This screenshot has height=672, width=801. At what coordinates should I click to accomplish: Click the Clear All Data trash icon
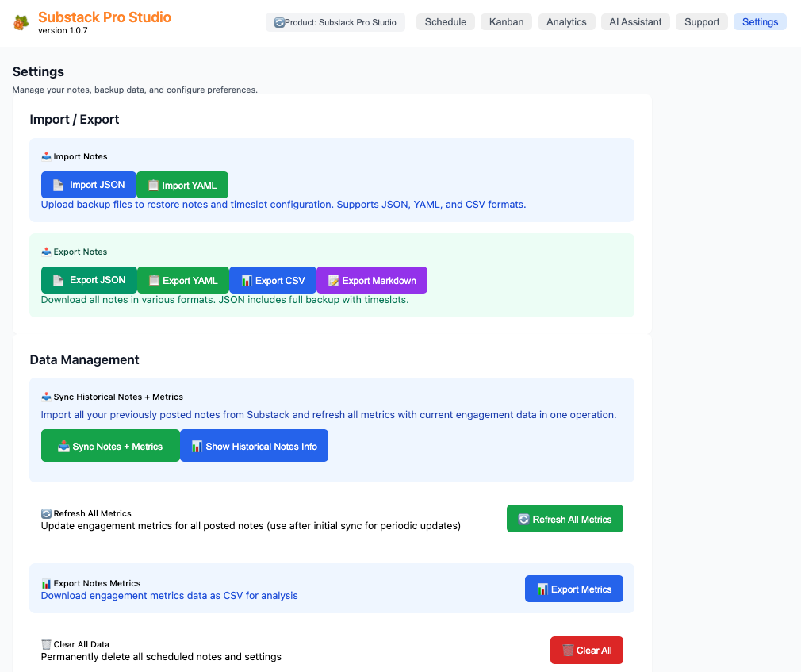pos(46,644)
